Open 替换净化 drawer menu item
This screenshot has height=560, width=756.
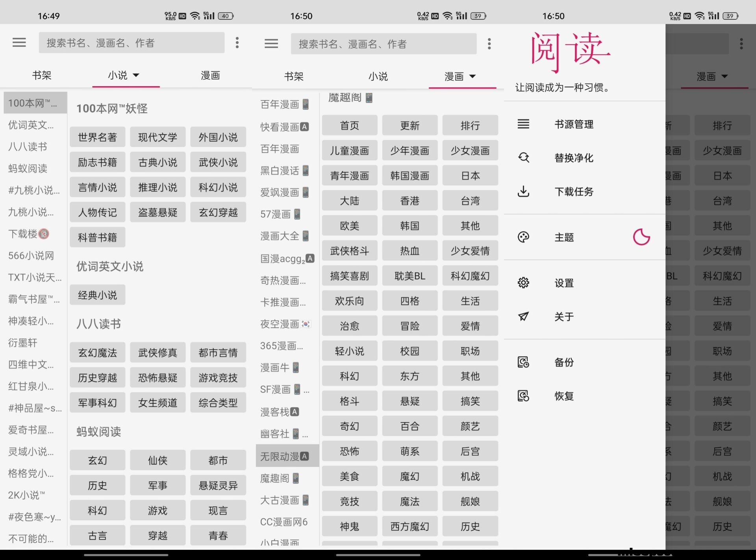click(x=585, y=158)
